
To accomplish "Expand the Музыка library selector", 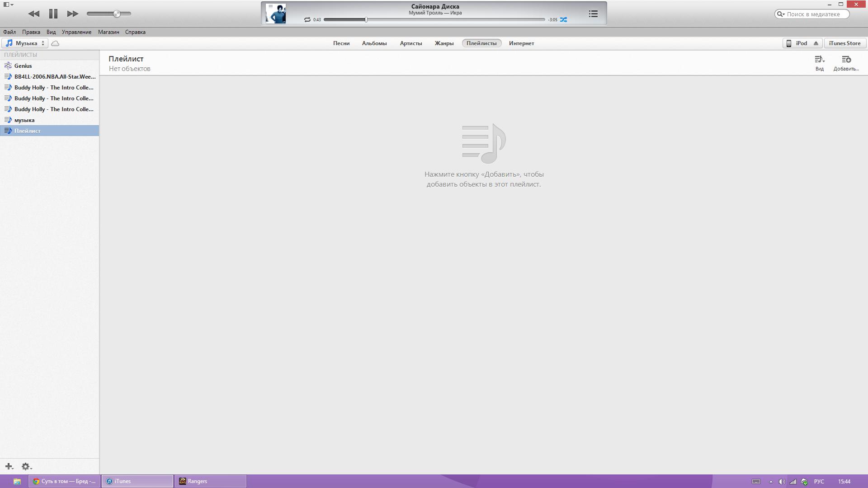I will 25,43.
